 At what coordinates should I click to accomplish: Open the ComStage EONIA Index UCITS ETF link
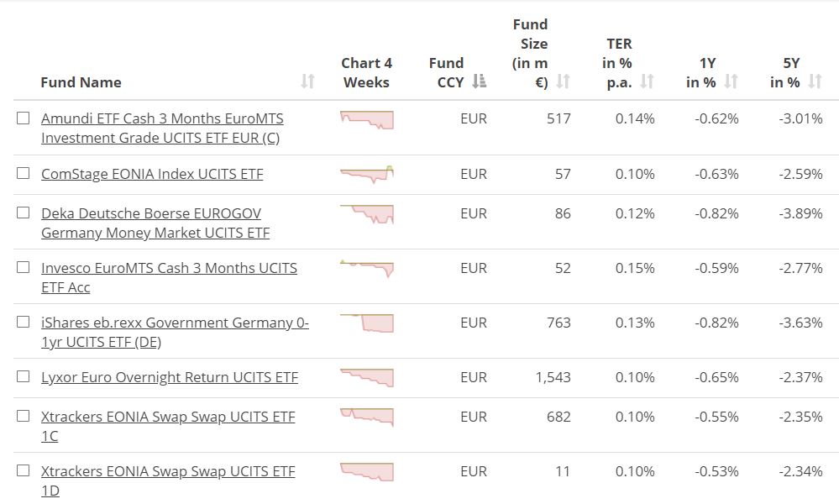pyautogui.click(x=152, y=174)
